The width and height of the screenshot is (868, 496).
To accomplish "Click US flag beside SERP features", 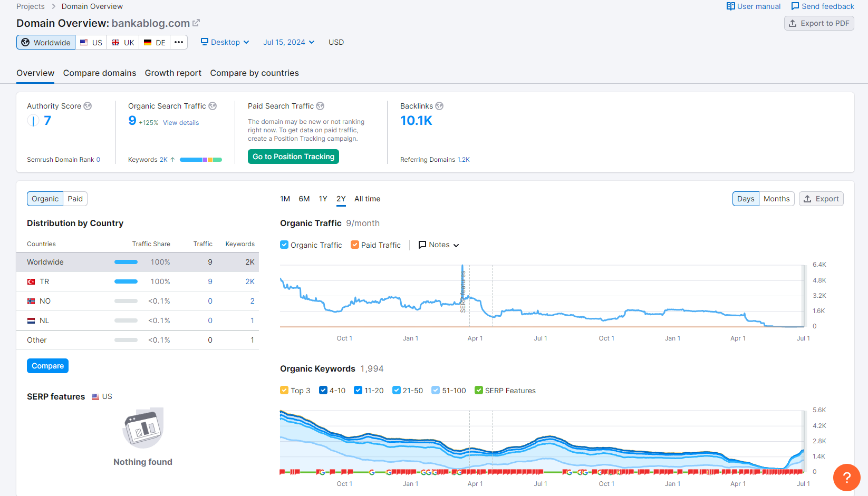I will pos(95,396).
